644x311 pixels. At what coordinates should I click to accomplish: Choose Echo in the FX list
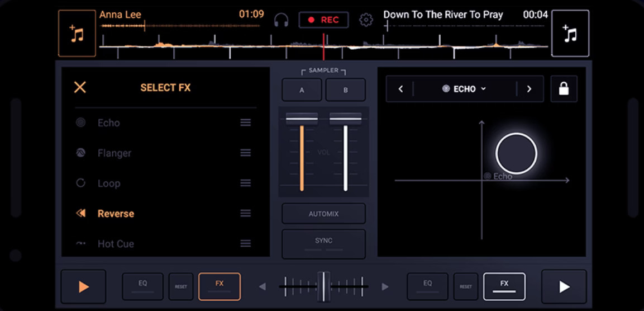pyautogui.click(x=165, y=122)
